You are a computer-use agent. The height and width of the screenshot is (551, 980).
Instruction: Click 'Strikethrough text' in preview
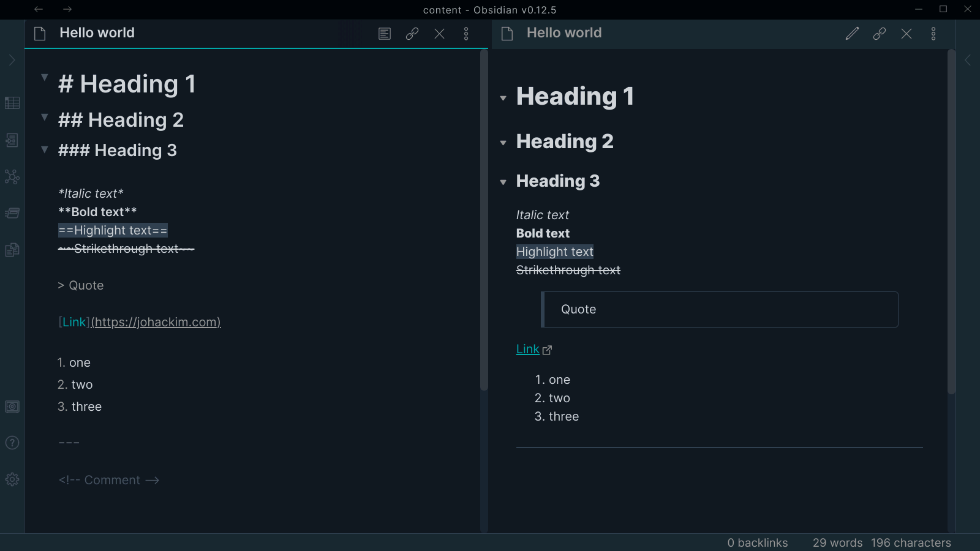[568, 270]
